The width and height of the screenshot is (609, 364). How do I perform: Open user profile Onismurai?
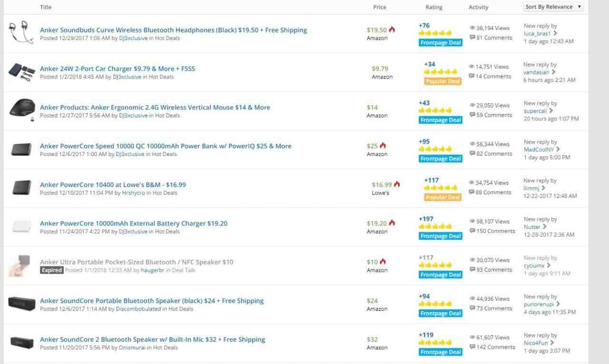(133, 347)
